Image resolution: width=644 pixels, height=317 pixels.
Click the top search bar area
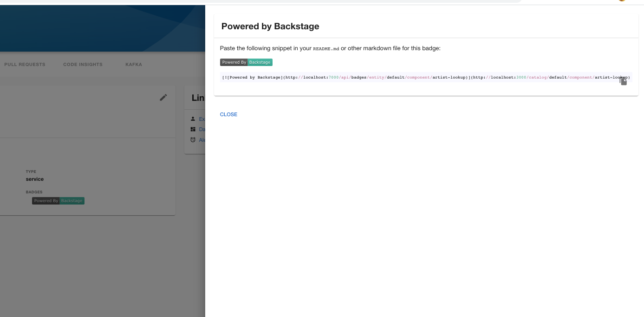(x=362, y=1)
